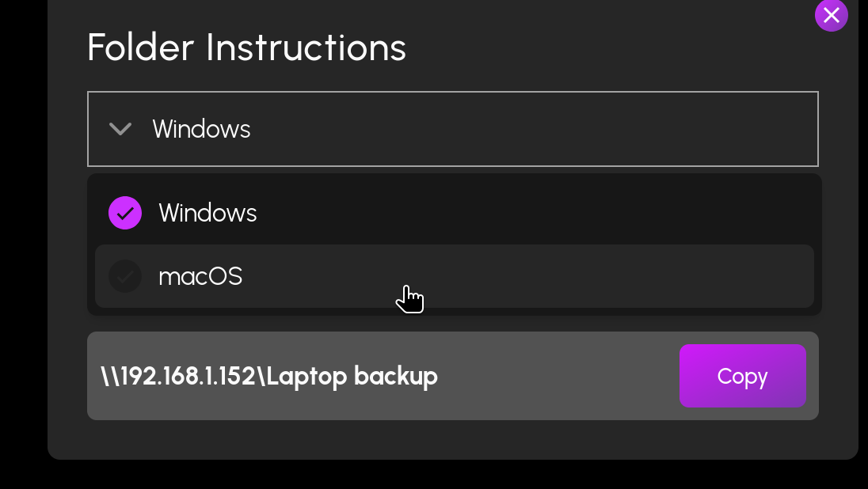
Task: Click the \\192.168.1.152\Laptop backup path text
Action: click(269, 376)
